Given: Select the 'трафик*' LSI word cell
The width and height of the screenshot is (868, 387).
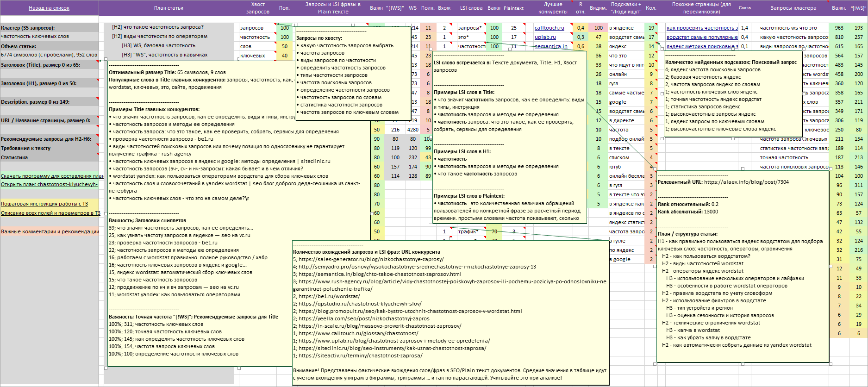Looking at the screenshot, I should click(x=471, y=231).
